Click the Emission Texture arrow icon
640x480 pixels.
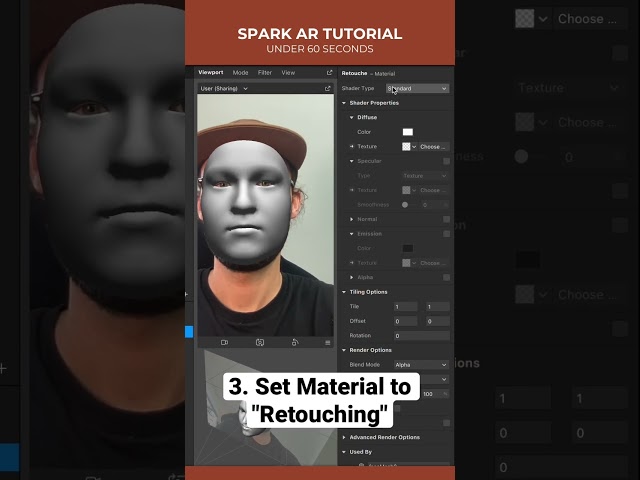pos(351,263)
